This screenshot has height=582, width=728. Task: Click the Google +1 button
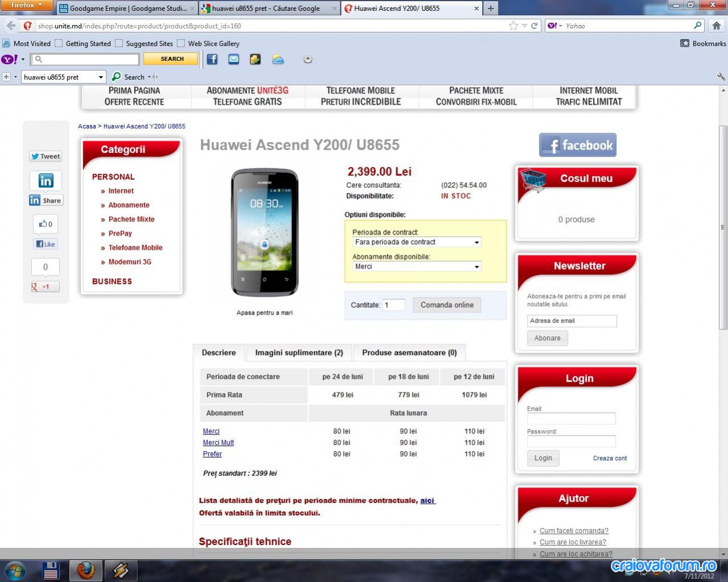coord(46,287)
